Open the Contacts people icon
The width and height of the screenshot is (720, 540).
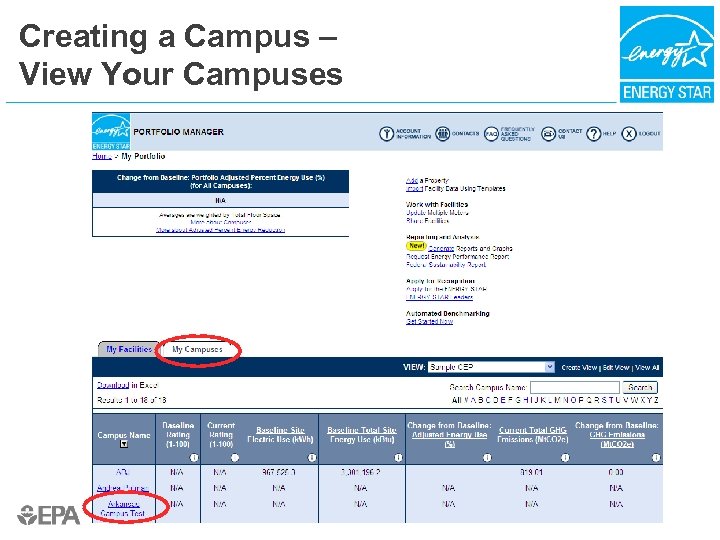pyautogui.click(x=442, y=134)
